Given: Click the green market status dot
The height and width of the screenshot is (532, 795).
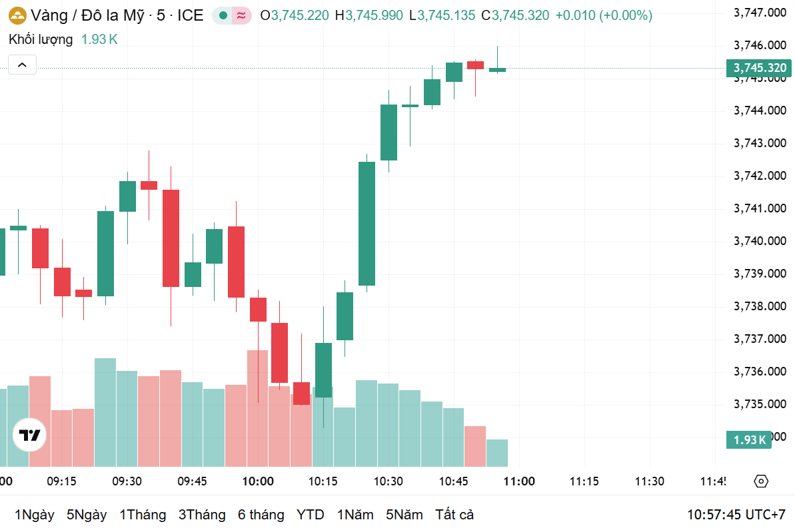Looking at the screenshot, I should pyautogui.click(x=223, y=16).
